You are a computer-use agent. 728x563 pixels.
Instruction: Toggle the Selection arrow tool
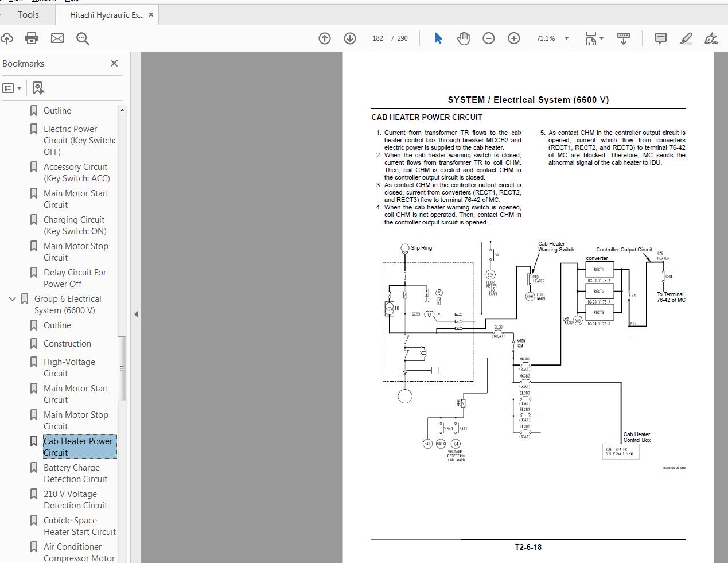[x=438, y=38]
